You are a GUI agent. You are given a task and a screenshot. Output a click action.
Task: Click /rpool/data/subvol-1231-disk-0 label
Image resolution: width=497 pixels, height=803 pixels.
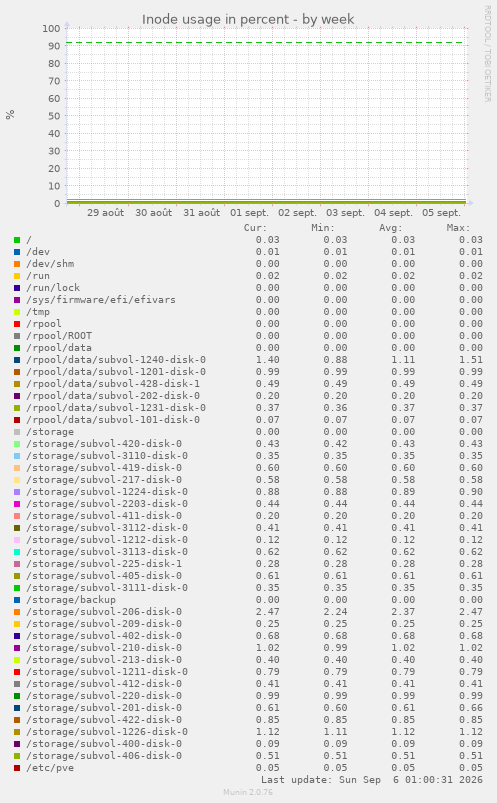[x=116, y=408]
